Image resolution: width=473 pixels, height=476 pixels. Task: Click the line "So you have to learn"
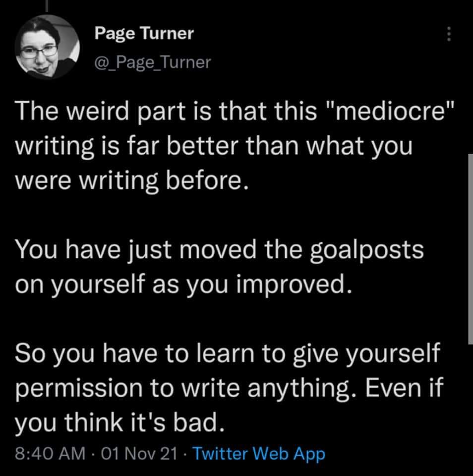click(228, 353)
